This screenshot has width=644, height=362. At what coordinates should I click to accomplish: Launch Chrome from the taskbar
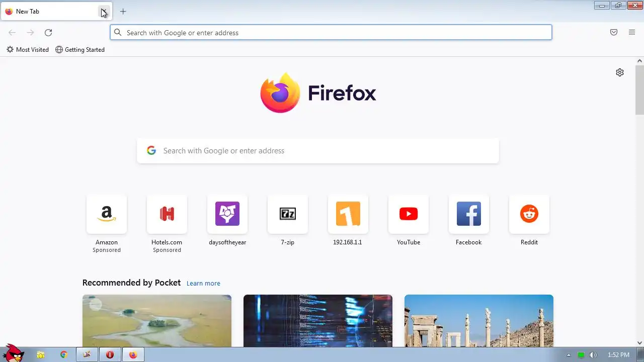tap(64, 355)
